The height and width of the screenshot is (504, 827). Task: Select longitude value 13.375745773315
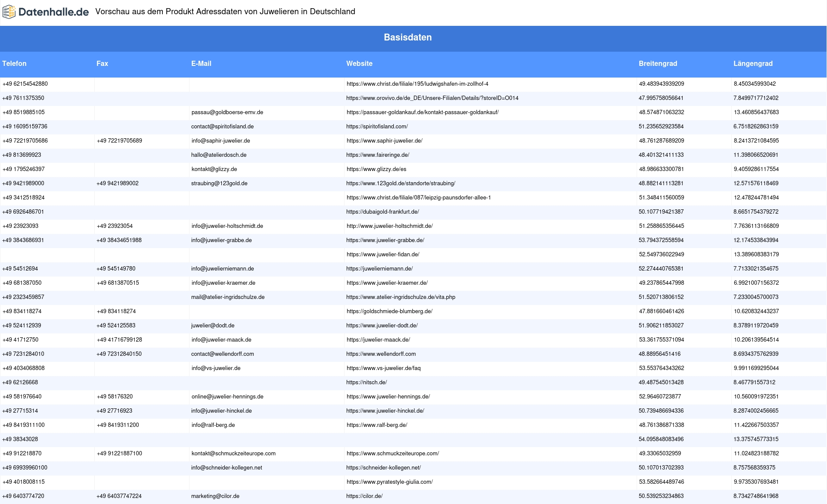(756, 439)
